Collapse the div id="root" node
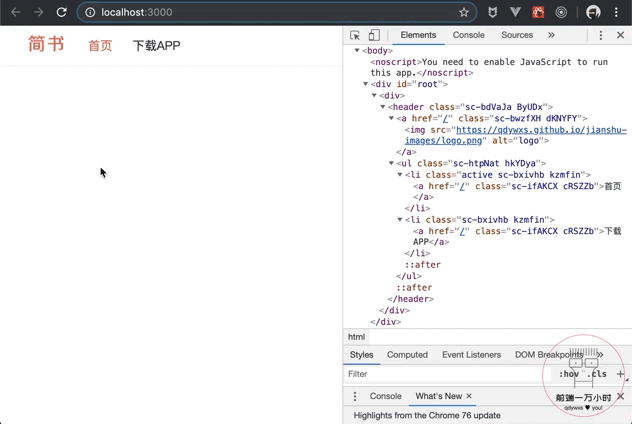The width and height of the screenshot is (632, 424). [365, 84]
